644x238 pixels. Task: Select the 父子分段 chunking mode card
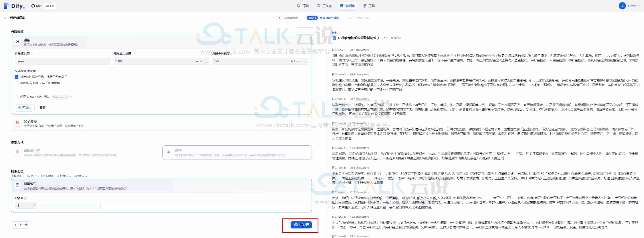click(161, 123)
